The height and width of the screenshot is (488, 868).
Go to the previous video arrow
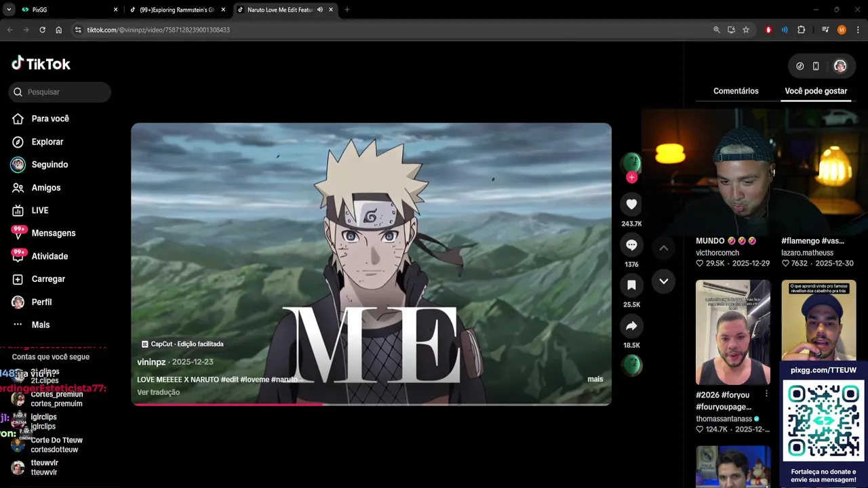(664, 248)
